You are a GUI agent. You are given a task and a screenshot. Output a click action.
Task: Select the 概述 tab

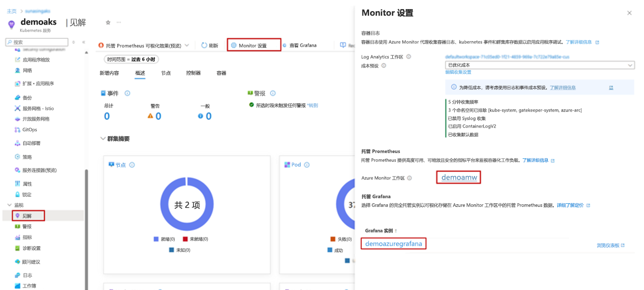pos(140,73)
